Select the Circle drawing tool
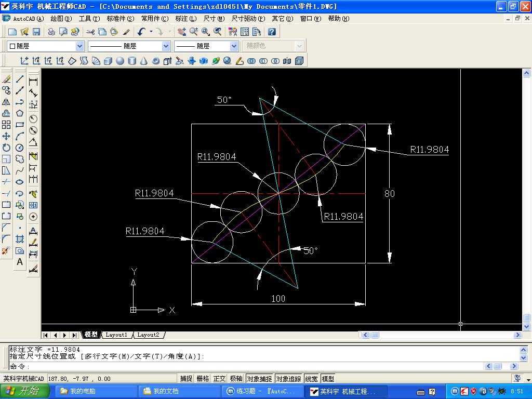Image resolution: width=532 pixels, height=399 pixels. click(20, 148)
